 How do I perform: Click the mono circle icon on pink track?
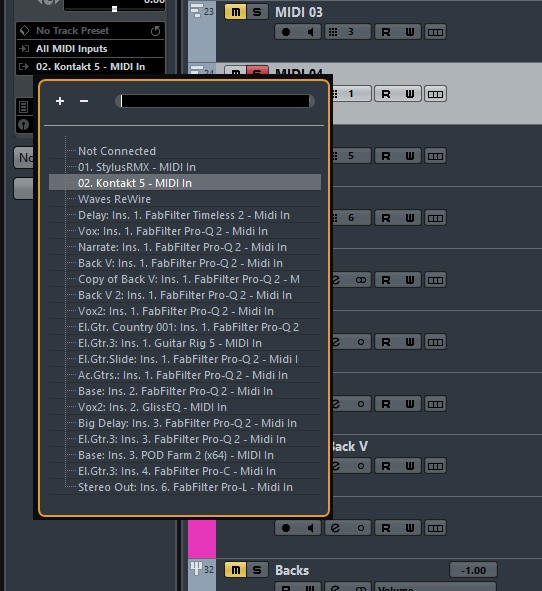(361, 528)
